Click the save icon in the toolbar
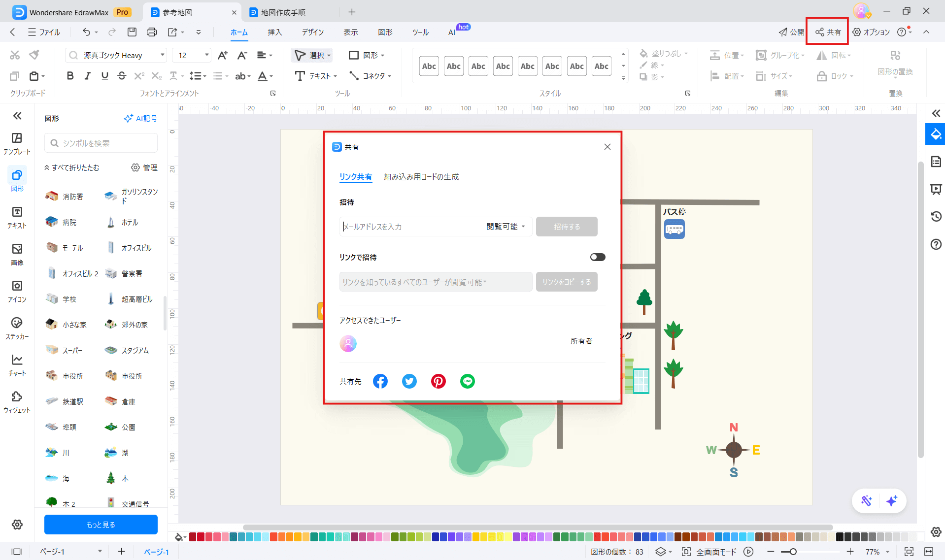 pyautogui.click(x=132, y=32)
